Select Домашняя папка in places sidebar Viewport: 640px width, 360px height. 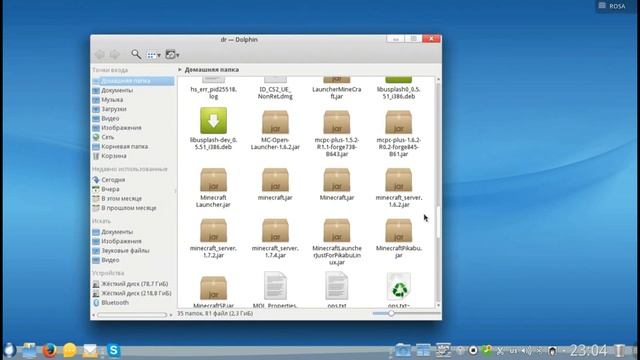pyautogui.click(x=133, y=81)
